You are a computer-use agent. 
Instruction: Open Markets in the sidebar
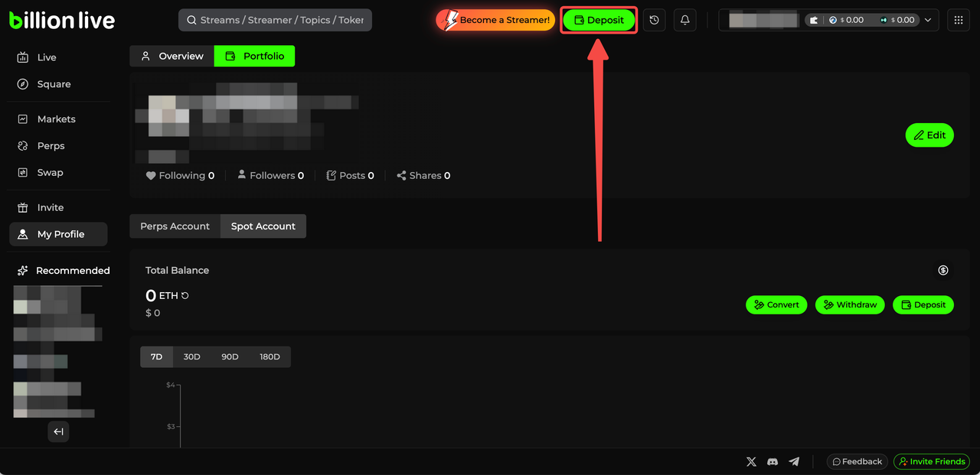point(56,119)
